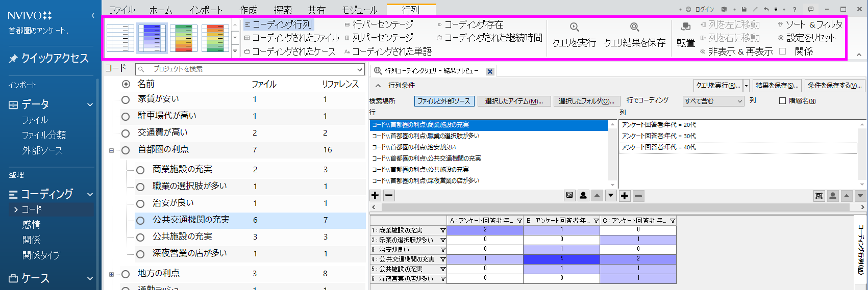
Task: Click the 選択したフォルダ(O)... button
Action: 587,101
